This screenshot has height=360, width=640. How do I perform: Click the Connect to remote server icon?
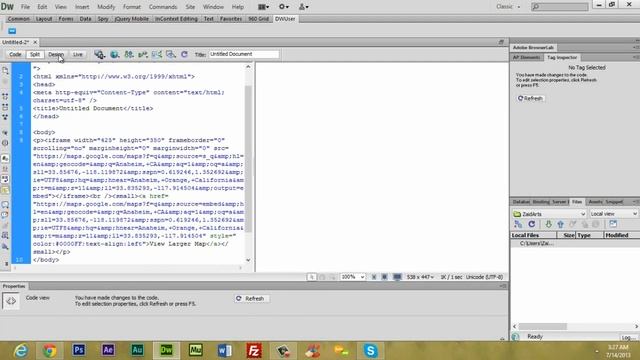point(518,224)
